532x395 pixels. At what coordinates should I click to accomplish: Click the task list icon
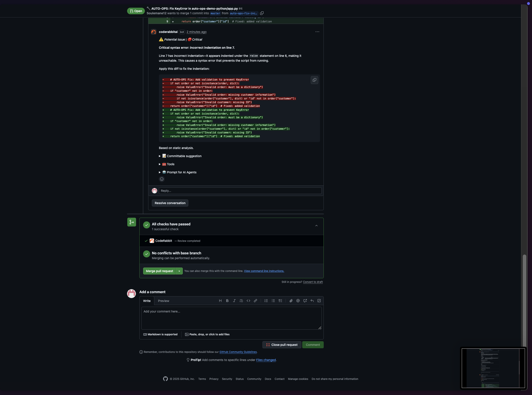280,301
